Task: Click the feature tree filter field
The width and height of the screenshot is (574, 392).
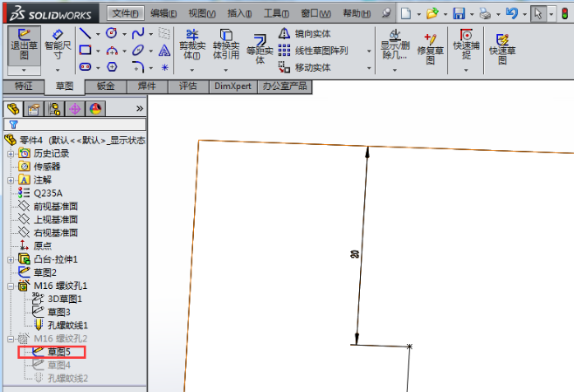Action: click(79, 125)
